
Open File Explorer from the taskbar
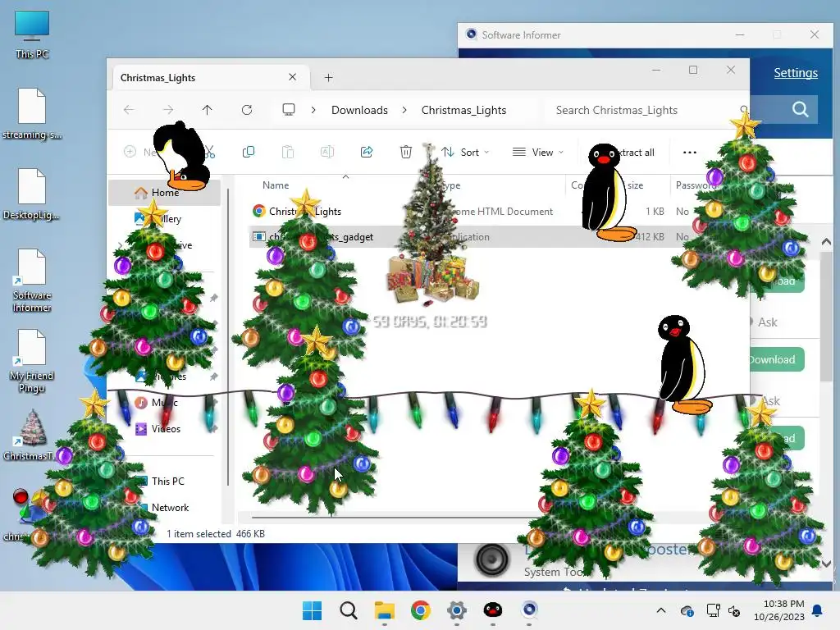coord(384,610)
